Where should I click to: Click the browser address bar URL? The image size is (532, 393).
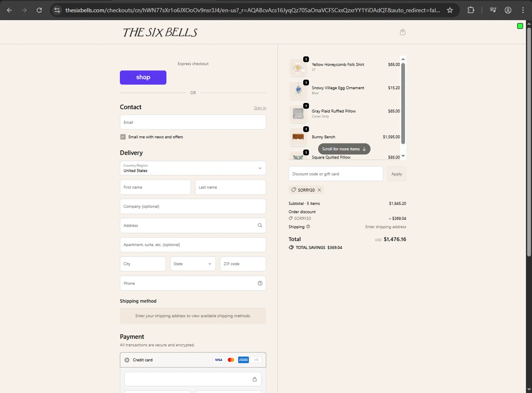253,10
